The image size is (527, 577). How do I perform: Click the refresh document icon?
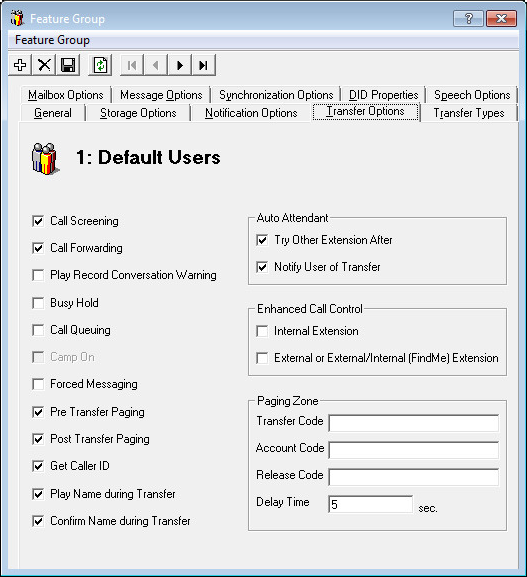pyautogui.click(x=100, y=65)
